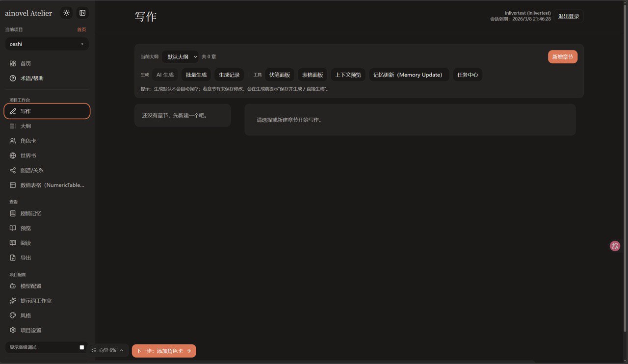The width and height of the screenshot is (628, 364).
Task: Click the 新增章节 button
Action: (562, 57)
